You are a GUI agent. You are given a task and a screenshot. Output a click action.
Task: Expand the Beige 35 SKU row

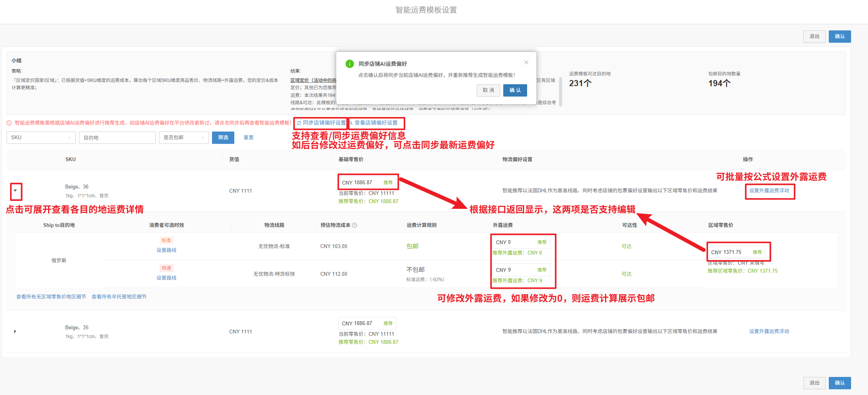pyautogui.click(x=15, y=331)
